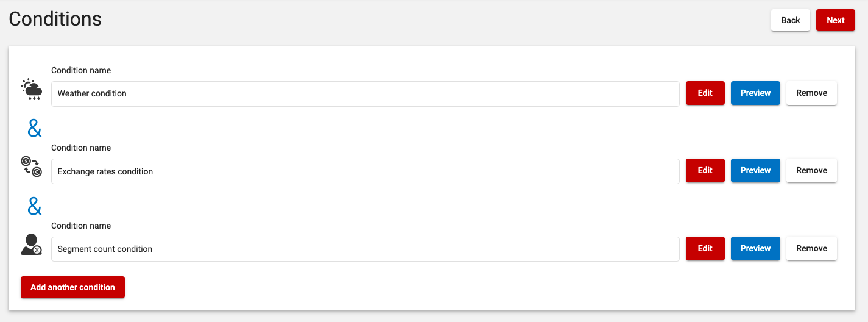868x322 pixels.
Task: Remove the Exchange rates condition
Action: (811, 171)
